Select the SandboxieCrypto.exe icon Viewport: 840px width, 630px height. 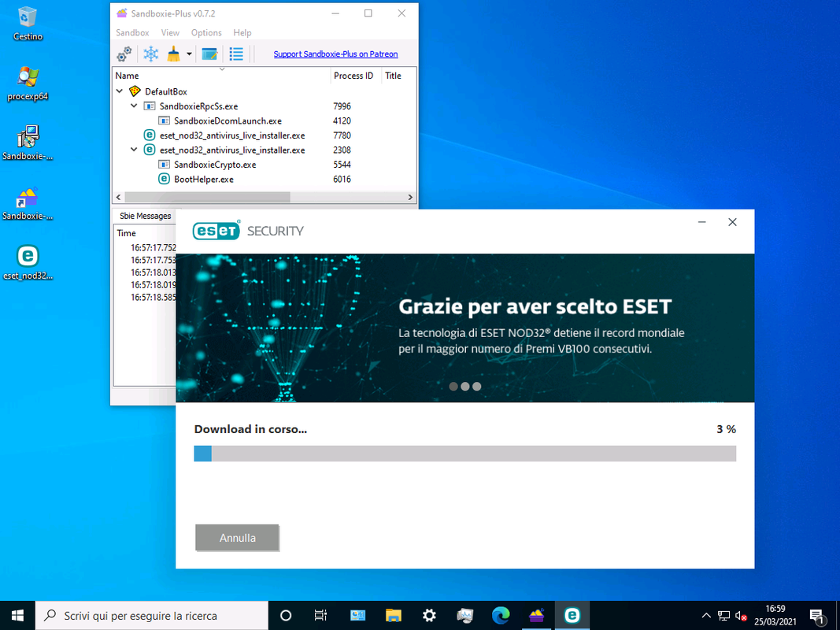164,165
